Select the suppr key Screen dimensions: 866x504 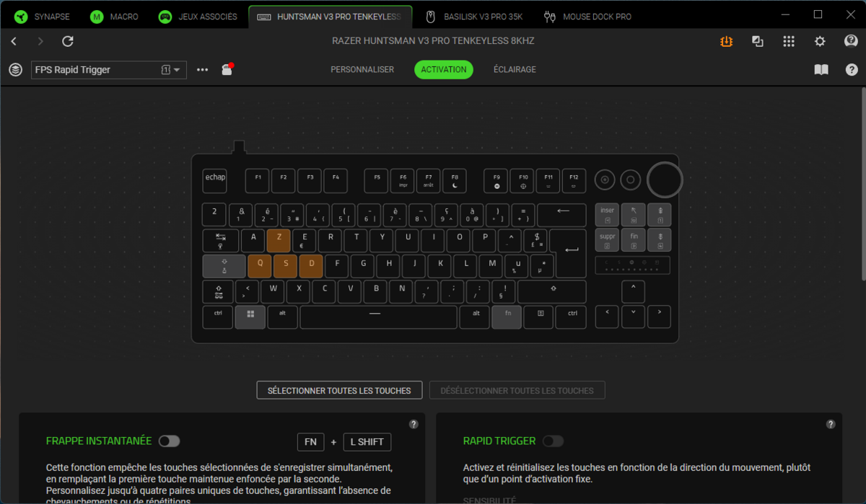[608, 240]
